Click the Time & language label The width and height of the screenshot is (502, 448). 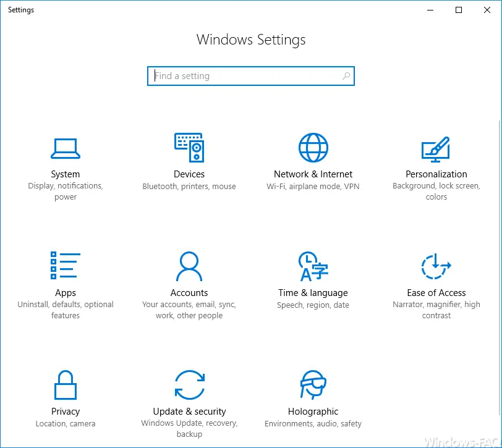click(313, 293)
